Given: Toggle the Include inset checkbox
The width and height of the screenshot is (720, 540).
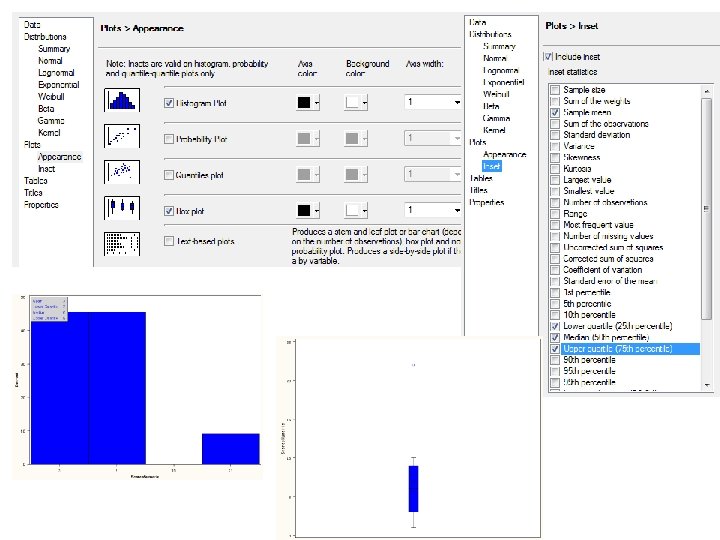Looking at the screenshot, I should click(548, 56).
